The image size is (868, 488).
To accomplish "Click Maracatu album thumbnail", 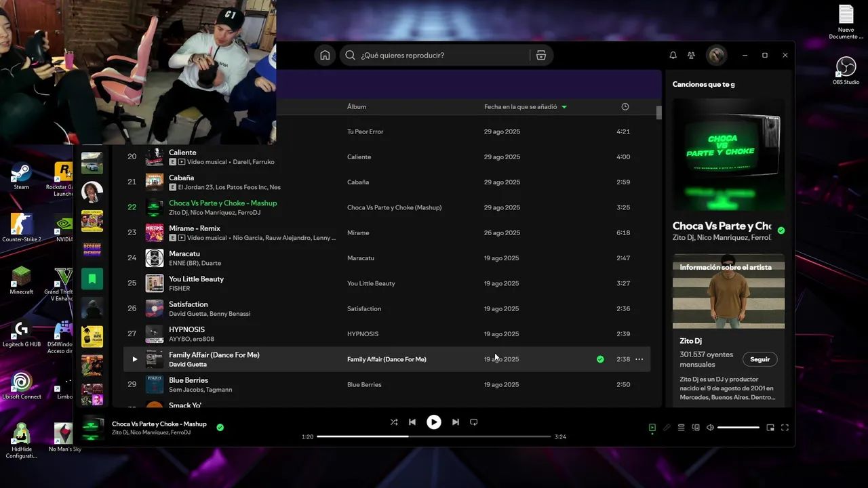I will (155, 258).
